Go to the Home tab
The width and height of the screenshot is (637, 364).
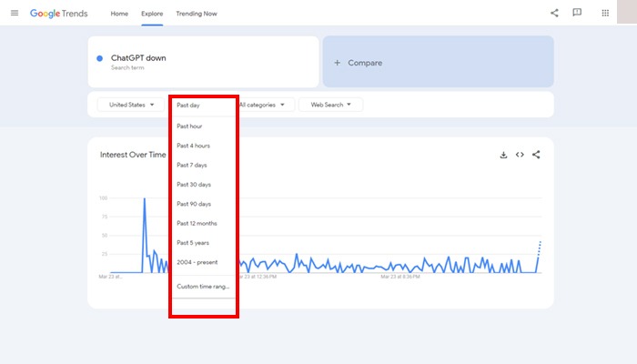click(x=119, y=14)
